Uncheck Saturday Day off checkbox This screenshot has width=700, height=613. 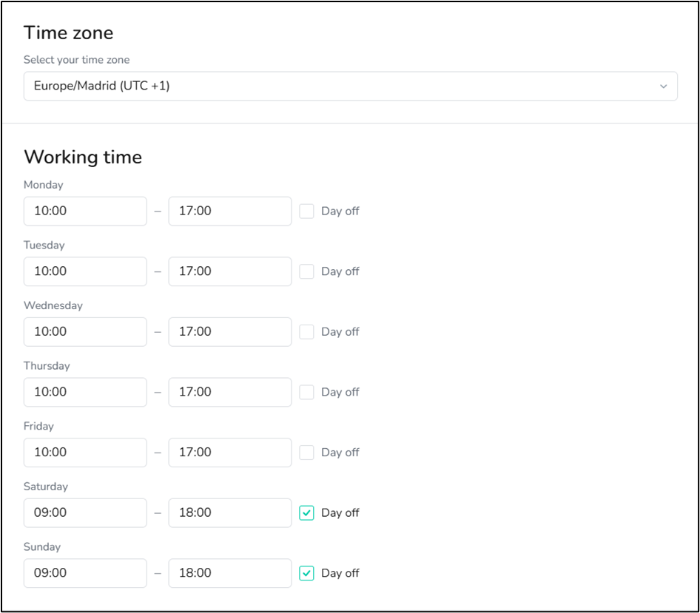[x=306, y=512]
